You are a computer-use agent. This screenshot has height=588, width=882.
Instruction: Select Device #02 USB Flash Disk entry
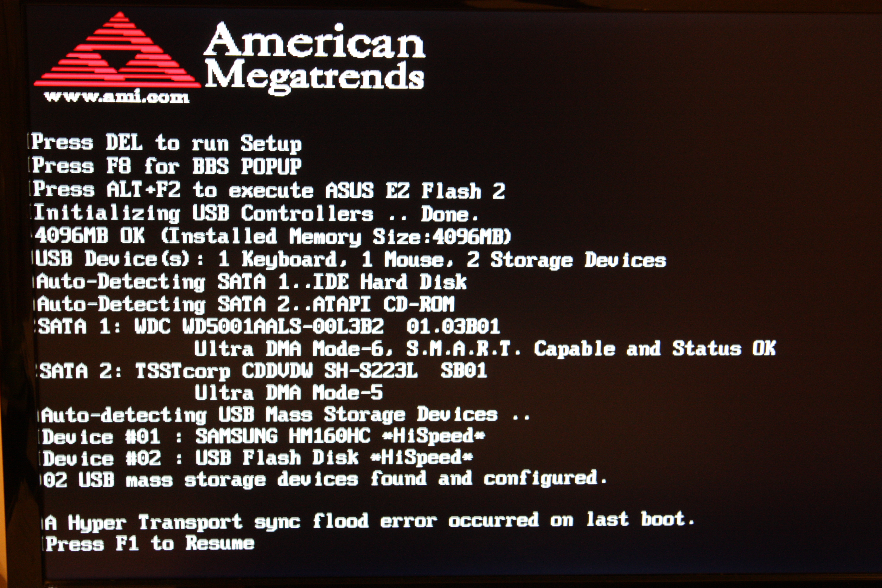pos(258,458)
